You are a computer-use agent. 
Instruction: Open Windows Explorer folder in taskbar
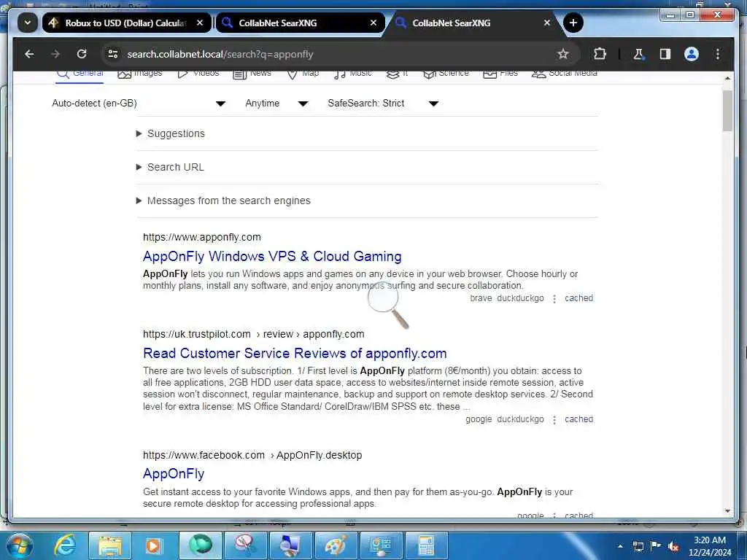click(109, 545)
